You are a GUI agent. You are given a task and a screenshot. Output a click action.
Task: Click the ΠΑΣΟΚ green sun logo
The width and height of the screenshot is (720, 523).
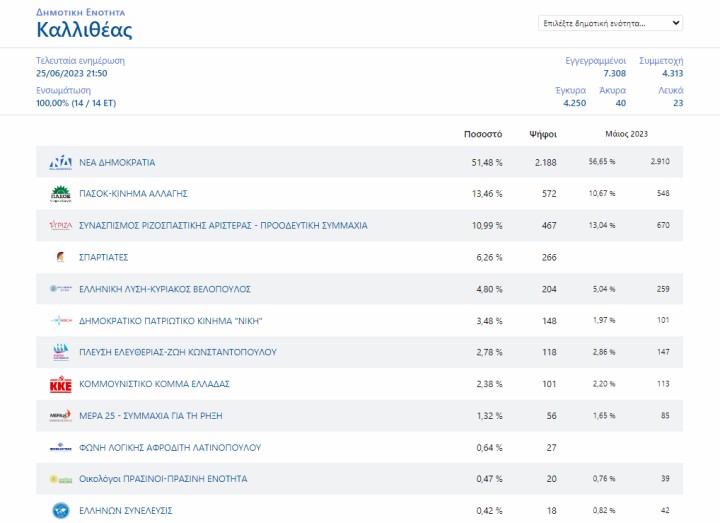61,194
